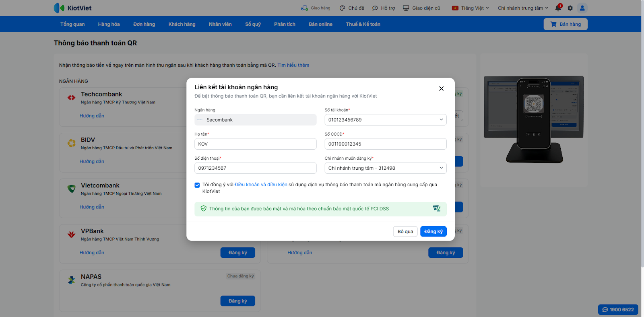Screen dimensions: 644x317
Task: Click the Bán hàng button
Action: pos(566,24)
